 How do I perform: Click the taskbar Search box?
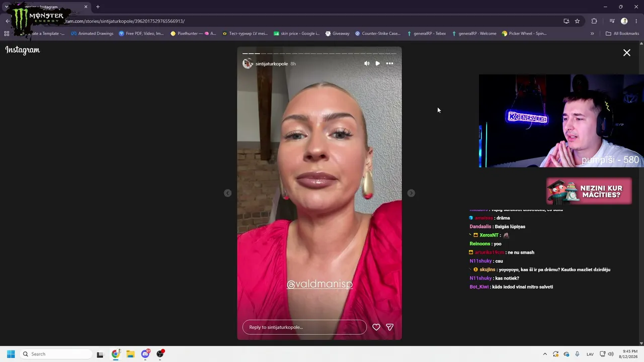coord(55,354)
